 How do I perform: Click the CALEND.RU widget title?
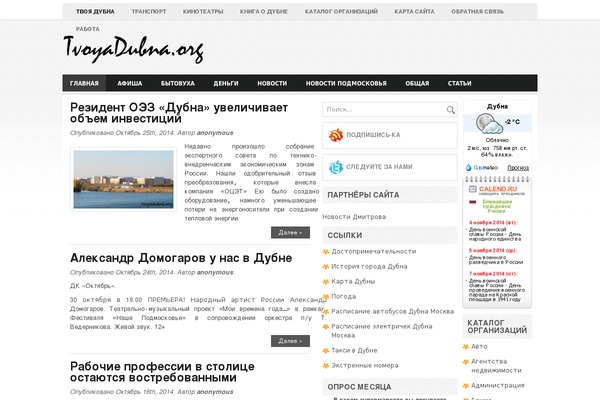click(x=498, y=189)
